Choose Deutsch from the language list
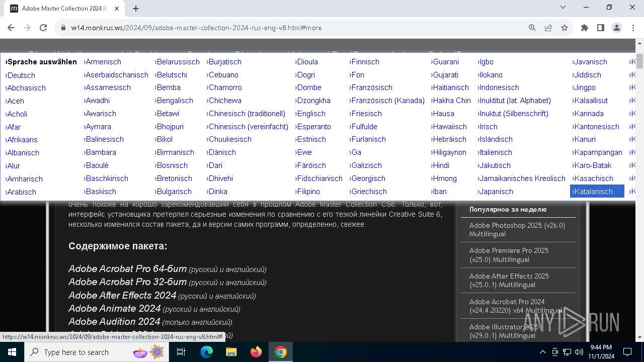Screen dimensions: 644x362 coord(20,75)
